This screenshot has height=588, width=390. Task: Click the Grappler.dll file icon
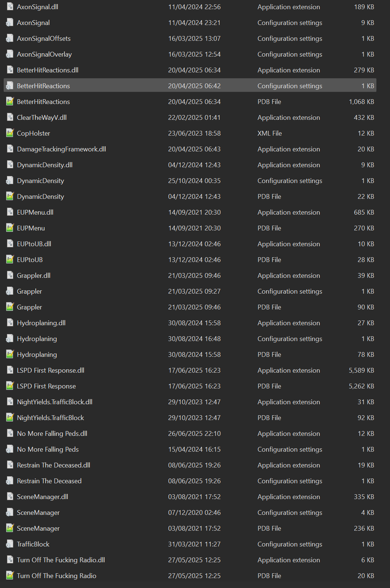10,276
